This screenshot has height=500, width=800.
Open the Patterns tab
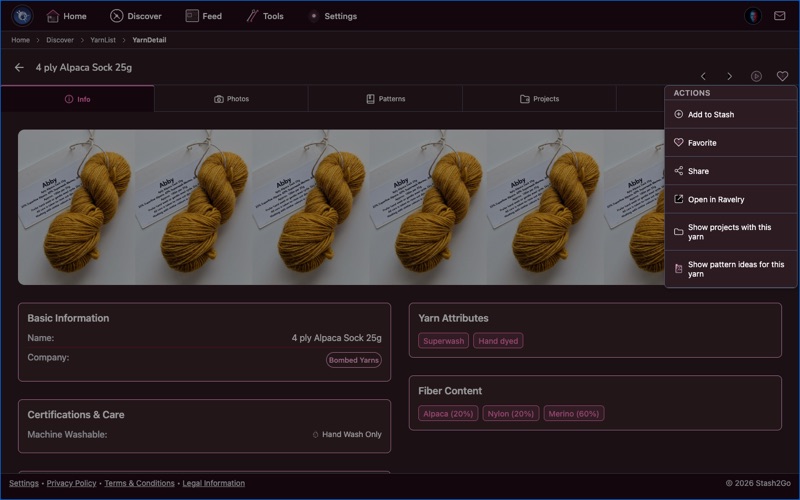(x=385, y=99)
